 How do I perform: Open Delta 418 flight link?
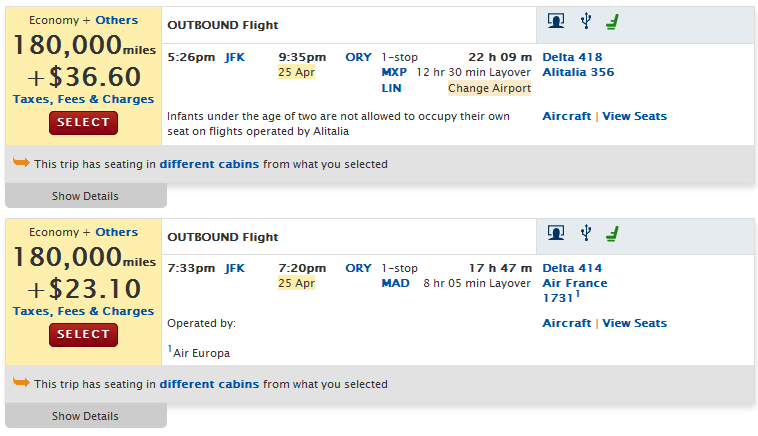(x=572, y=57)
